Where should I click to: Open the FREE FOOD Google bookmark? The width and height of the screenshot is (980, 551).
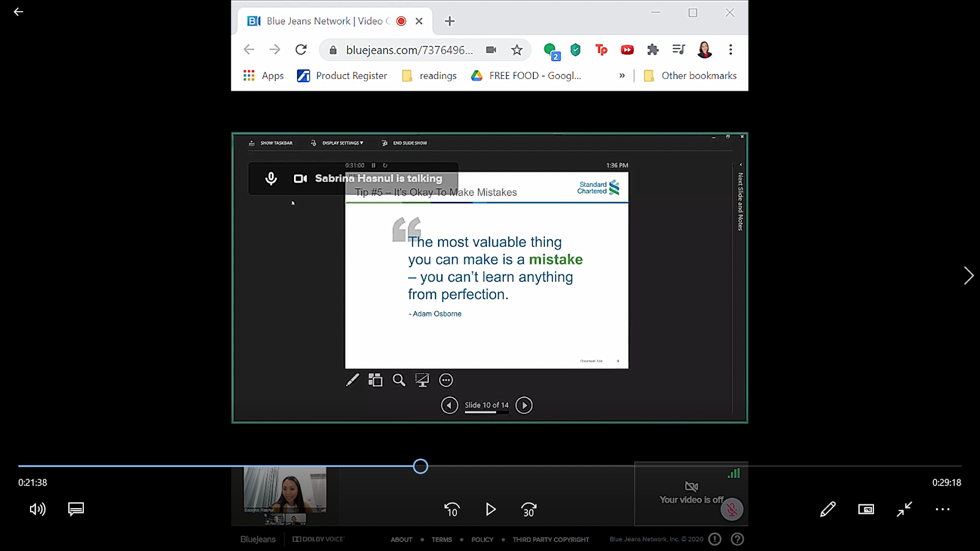(526, 75)
